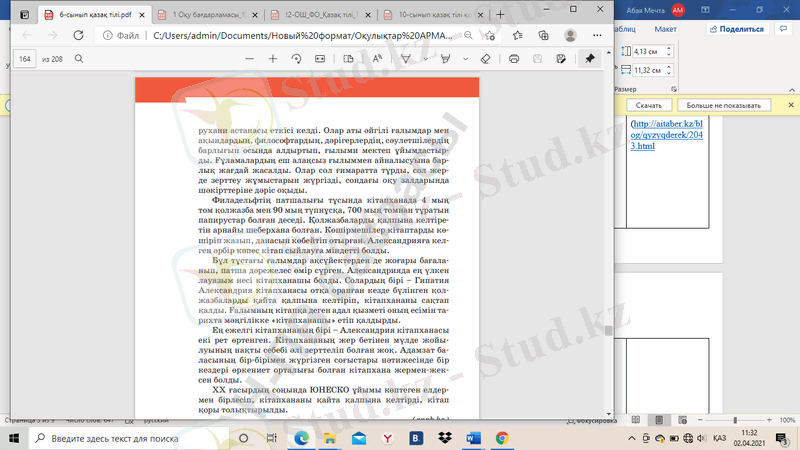Open the Макет ribbon tab in Word

(666, 29)
